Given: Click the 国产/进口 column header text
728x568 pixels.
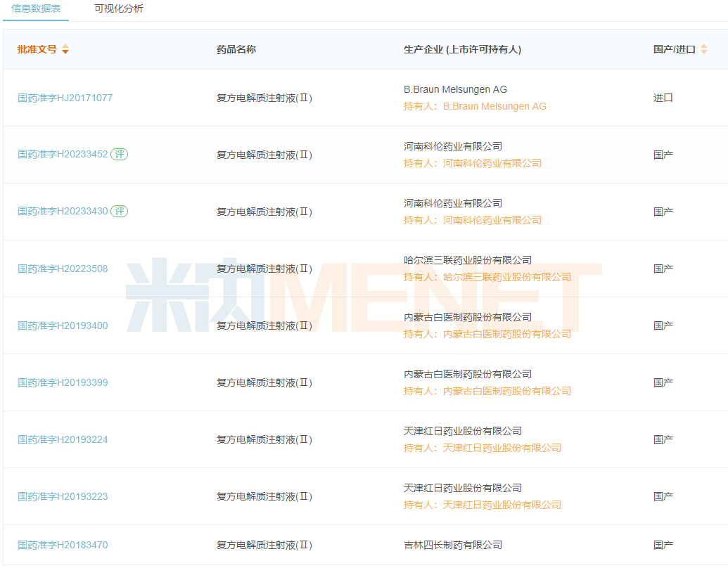Looking at the screenshot, I should pos(674,49).
